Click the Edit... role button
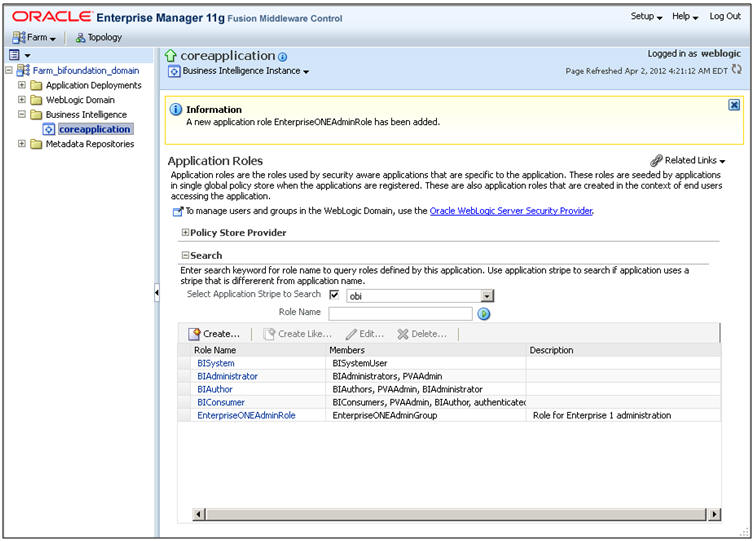Viewport: 756px width, 541px height. 364,334
